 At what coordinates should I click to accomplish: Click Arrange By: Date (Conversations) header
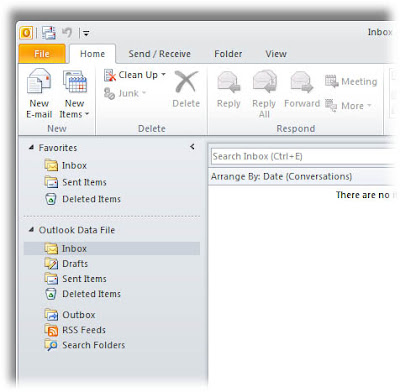click(281, 176)
